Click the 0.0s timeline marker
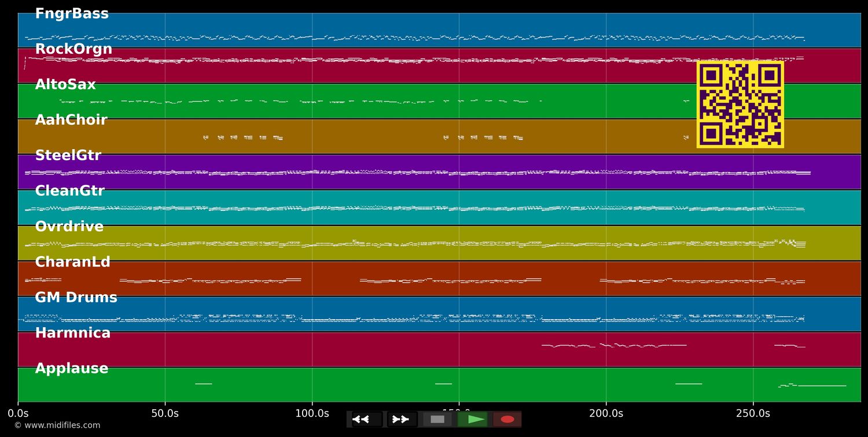Viewport: 868px width, 437px height. click(19, 413)
